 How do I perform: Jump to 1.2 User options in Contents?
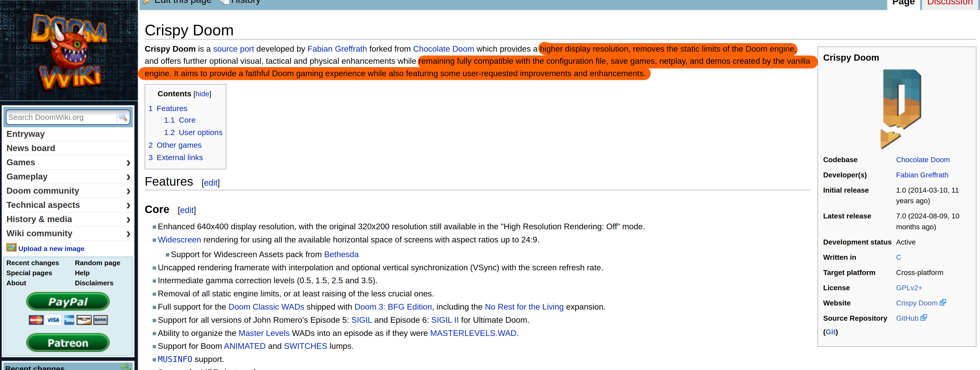pos(193,132)
